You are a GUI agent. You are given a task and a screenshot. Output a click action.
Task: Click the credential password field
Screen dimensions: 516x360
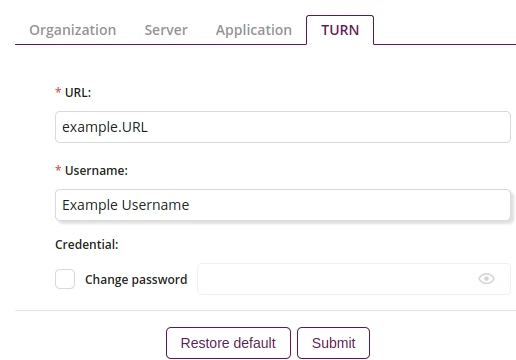(354, 279)
